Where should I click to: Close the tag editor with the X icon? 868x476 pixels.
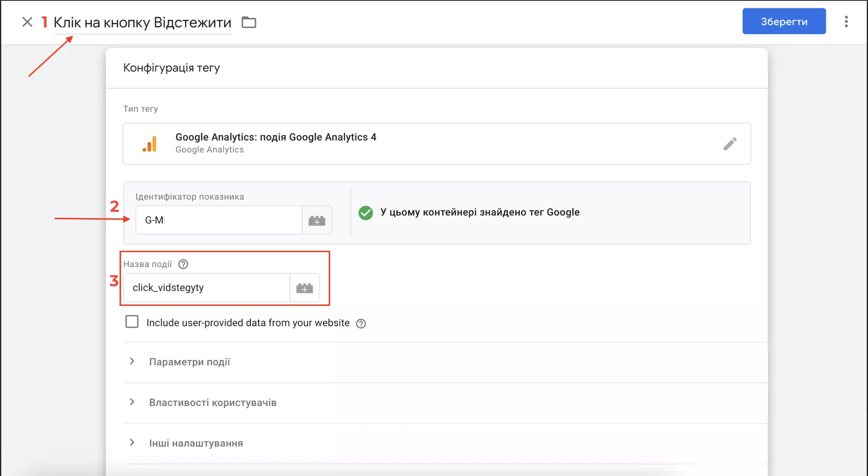click(x=27, y=22)
